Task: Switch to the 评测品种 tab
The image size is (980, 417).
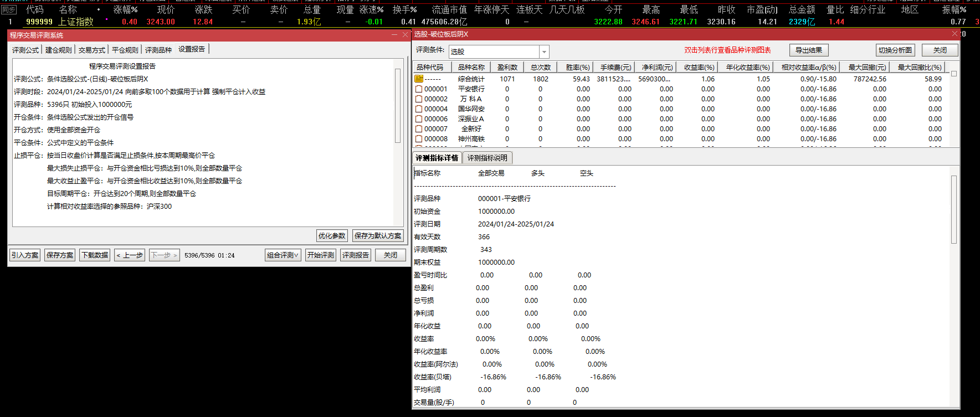Action: pyautogui.click(x=158, y=50)
